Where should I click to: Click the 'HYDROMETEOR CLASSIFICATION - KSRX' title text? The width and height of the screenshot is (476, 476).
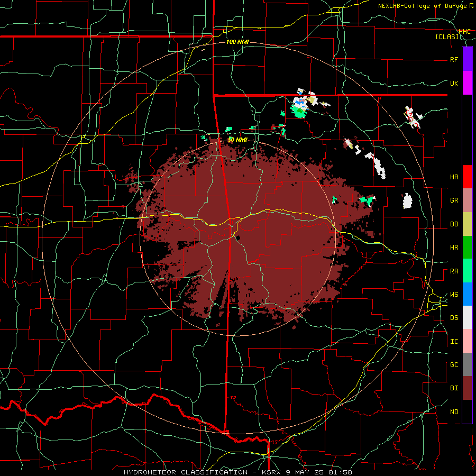pyautogui.click(x=203, y=472)
